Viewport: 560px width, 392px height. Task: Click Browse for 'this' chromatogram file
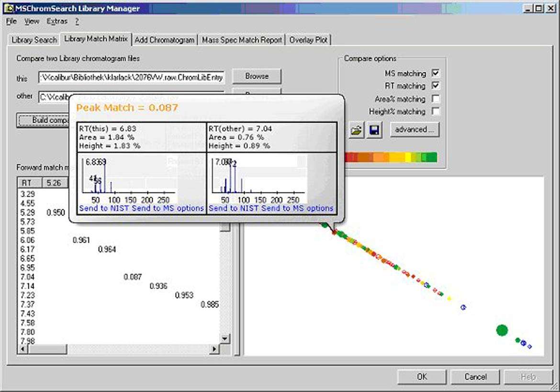tap(257, 77)
